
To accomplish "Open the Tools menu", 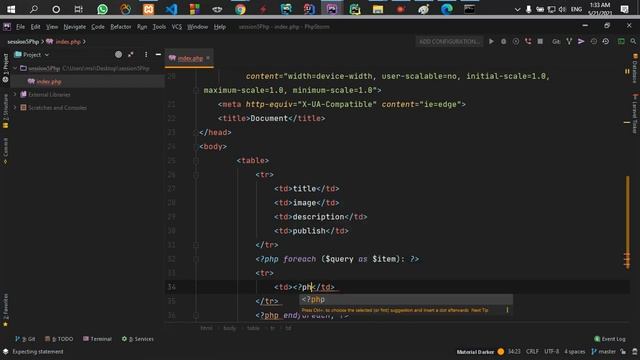I will (x=159, y=27).
